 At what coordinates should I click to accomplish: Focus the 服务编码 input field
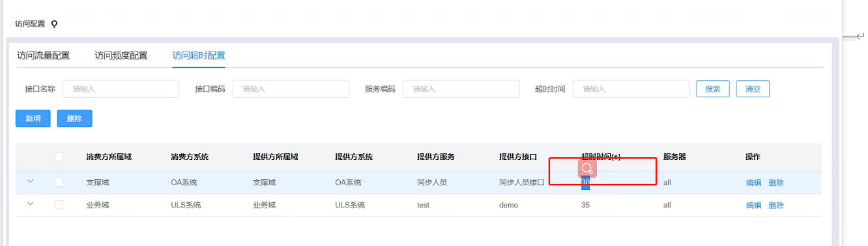click(x=461, y=89)
